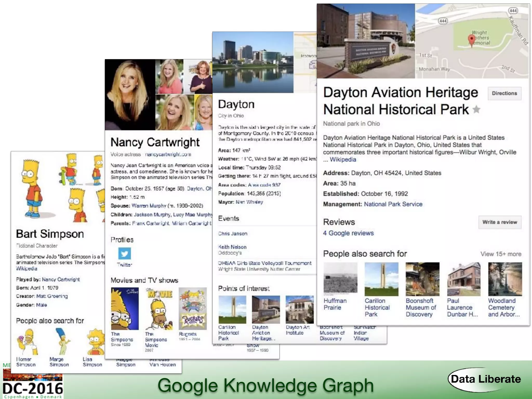Open the Lucy Mae Murphy child link
532x399 pixels.
[193, 215]
